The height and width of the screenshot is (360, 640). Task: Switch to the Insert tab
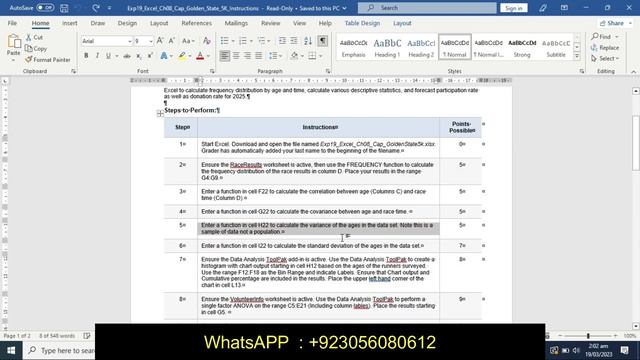pos(69,23)
